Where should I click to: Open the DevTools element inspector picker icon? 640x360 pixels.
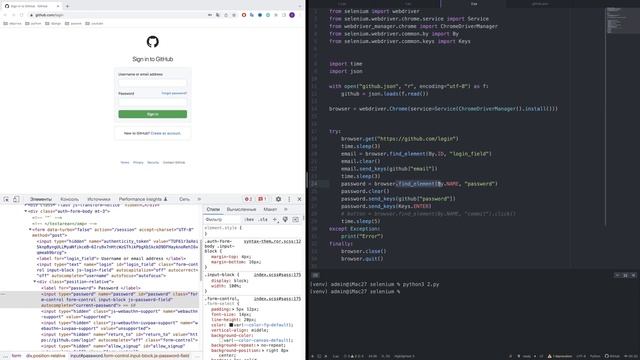pyautogui.click(x=6, y=199)
